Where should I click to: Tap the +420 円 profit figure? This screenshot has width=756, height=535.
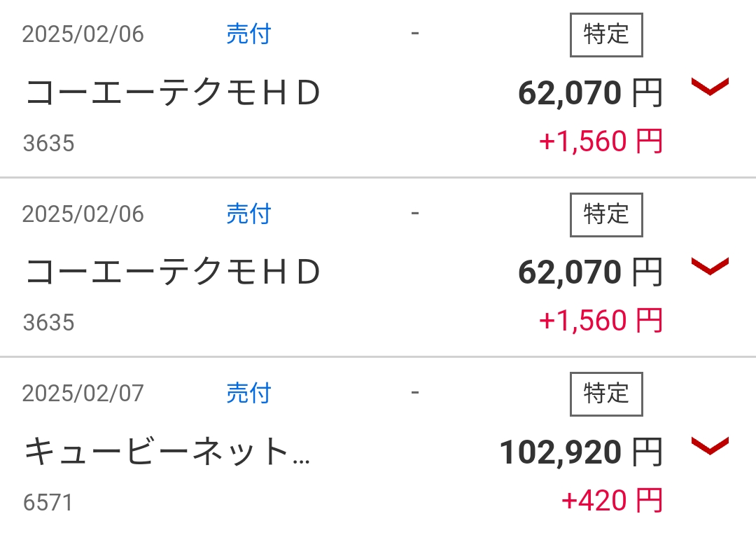coord(612,500)
